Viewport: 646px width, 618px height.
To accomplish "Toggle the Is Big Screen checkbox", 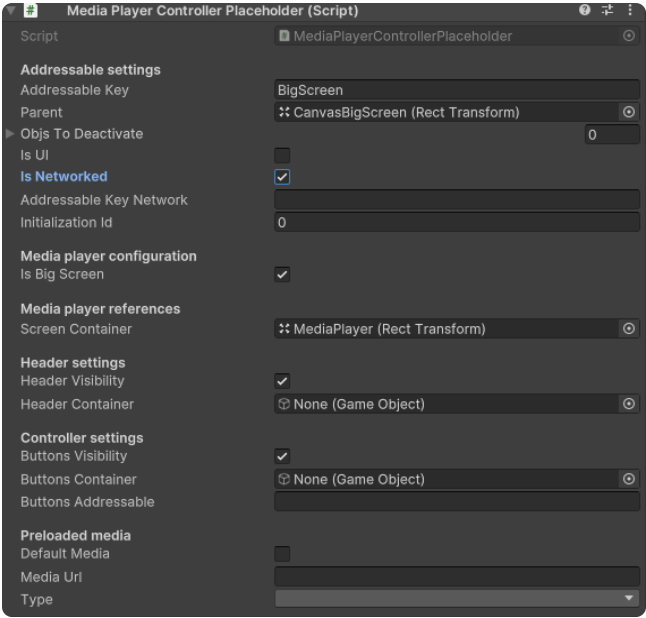I will (282, 275).
